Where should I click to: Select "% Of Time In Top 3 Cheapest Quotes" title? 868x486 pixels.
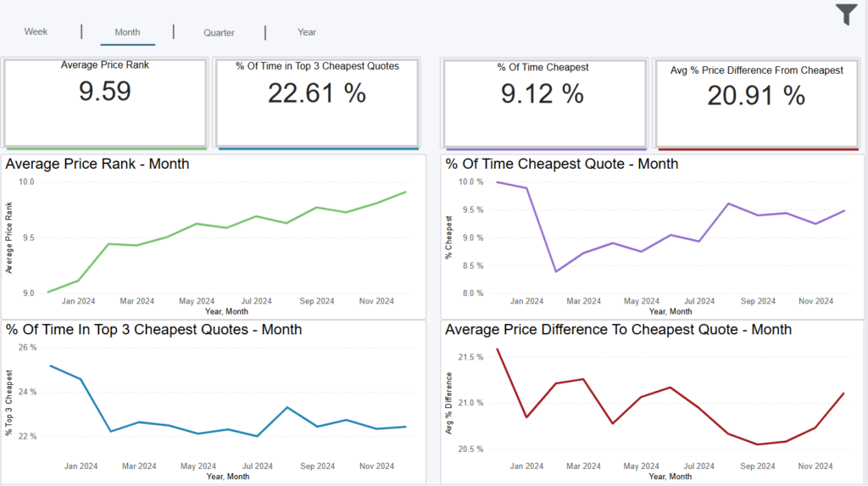pos(153,329)
